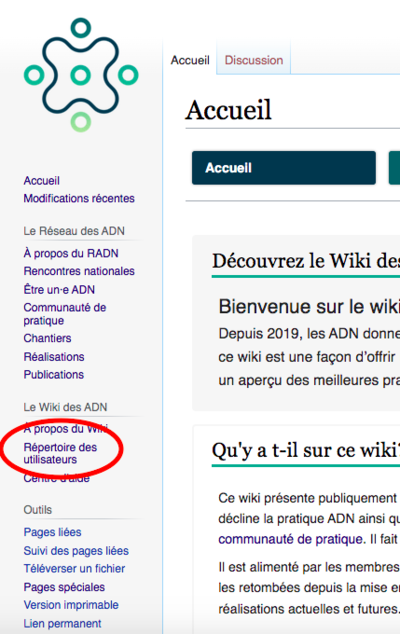Open the Publications link
Screen dimensions: 400x634
pos(54,375)
